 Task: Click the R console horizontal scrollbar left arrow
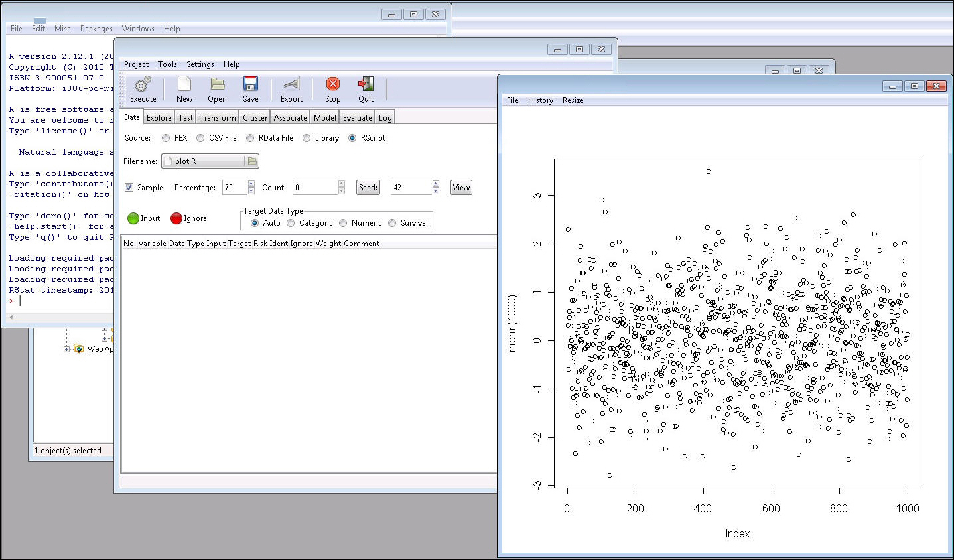(11, 317)
